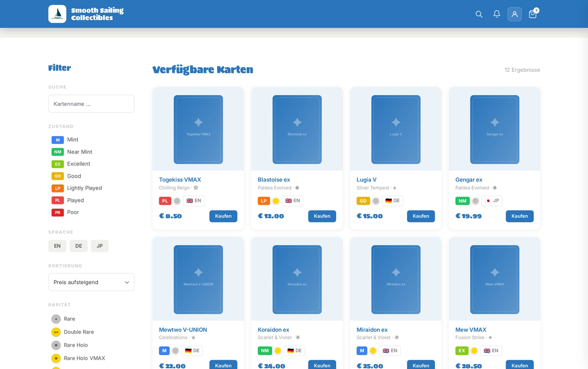Open the Mewtwo V-UNION card title link
Image resolution: width=588 pixels, height=369 pixels.
tap(183, 330)
